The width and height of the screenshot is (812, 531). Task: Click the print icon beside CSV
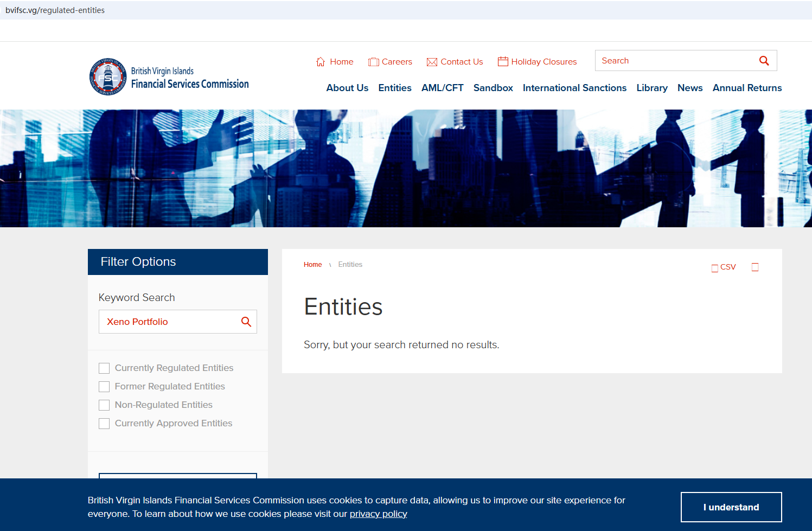755,267
